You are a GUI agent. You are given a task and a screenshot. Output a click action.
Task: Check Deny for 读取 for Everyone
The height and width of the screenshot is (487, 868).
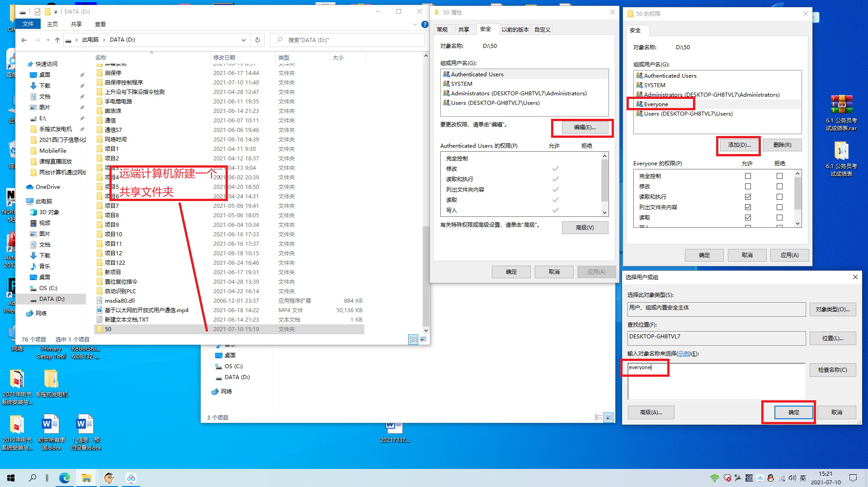point(779,218)
